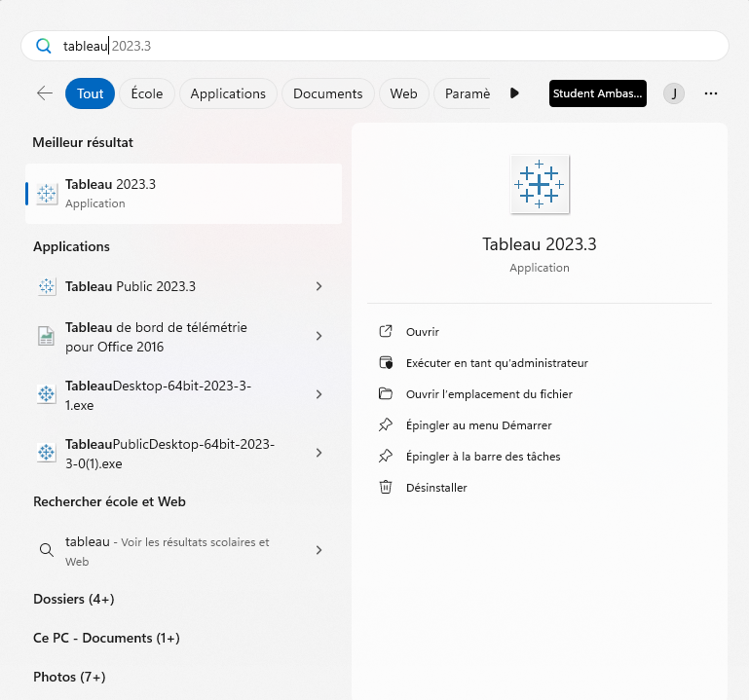Screen dimensions: 749x700
Task: Expand 'Tableau Public 2023.3' chevron
Action: coord(319,286)
